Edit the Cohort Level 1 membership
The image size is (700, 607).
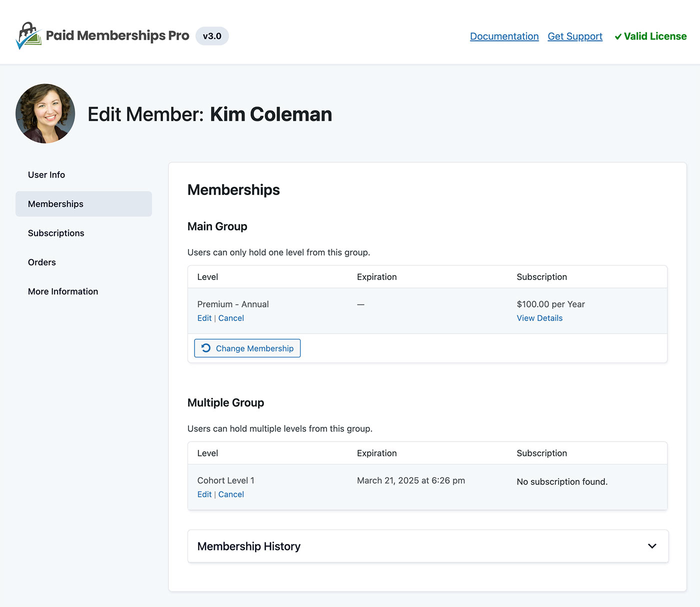[204, 494]
